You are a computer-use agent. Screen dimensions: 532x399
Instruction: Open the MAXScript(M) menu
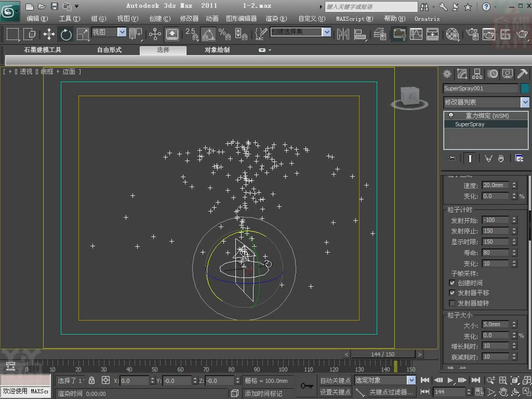[x=354, y=19]
